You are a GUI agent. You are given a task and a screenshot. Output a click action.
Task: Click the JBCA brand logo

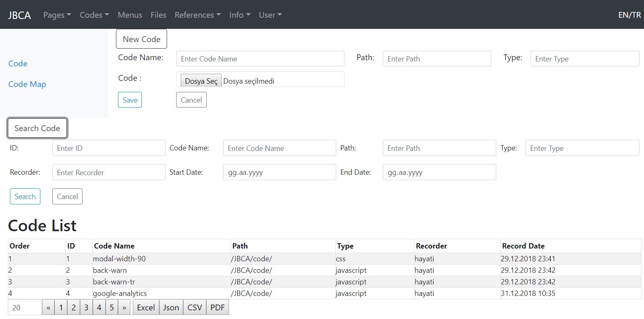[19, 15]
